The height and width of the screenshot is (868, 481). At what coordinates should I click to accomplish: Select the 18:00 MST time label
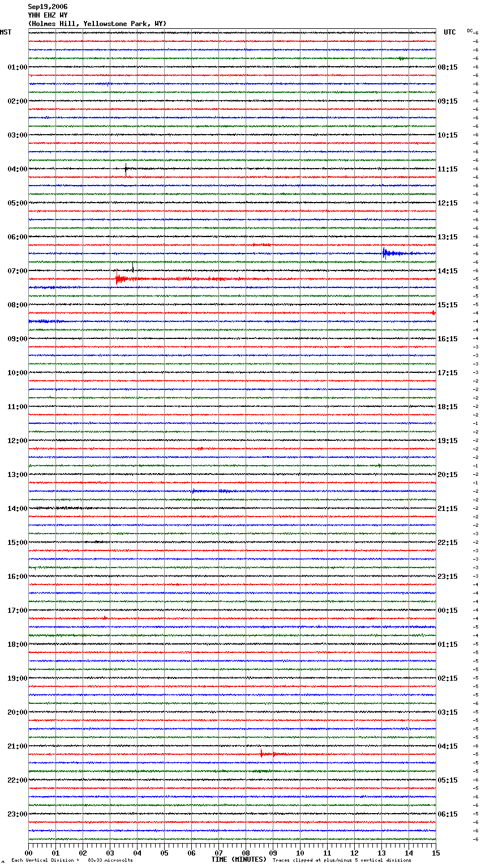point(18,644)
